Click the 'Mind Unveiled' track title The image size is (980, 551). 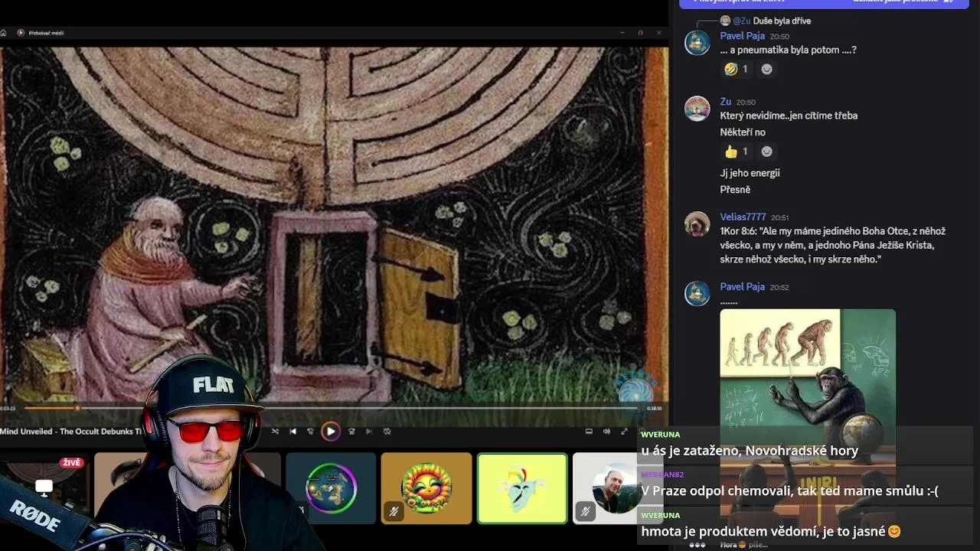point(71,432)
